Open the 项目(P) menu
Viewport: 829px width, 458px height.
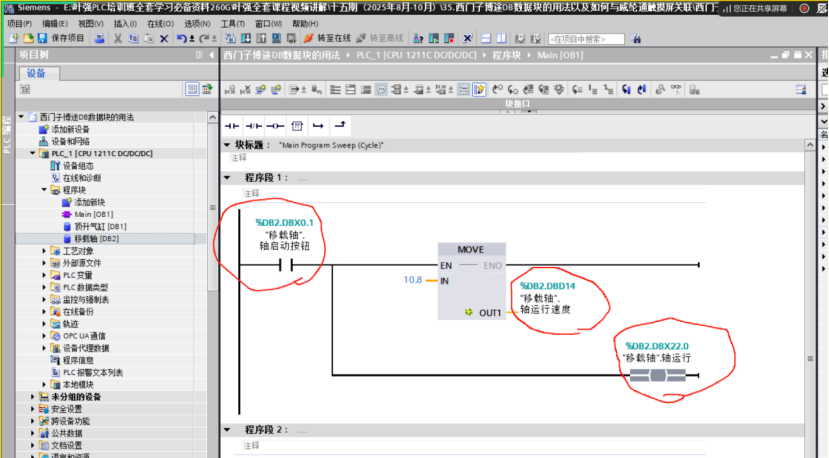pyautogui.click(x=20, y=24)
